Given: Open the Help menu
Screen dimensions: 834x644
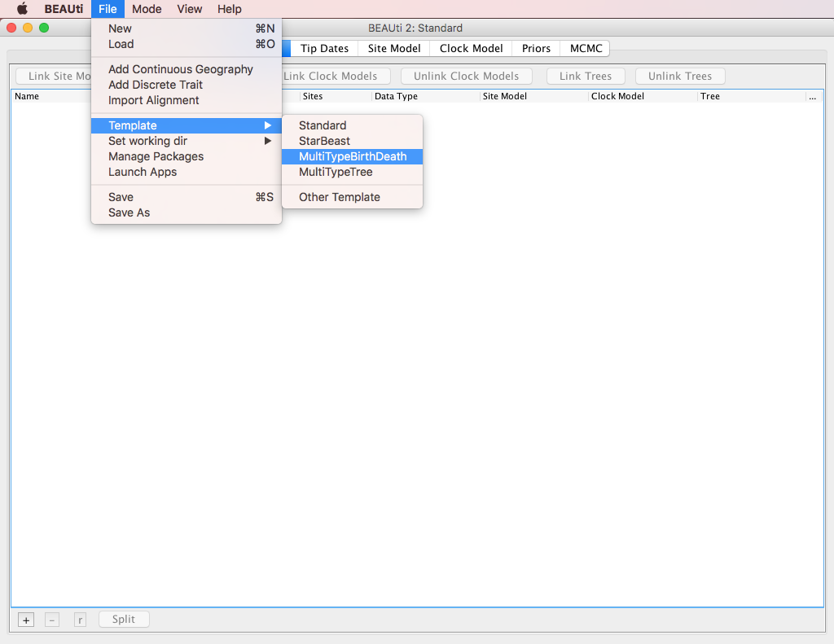Looking at the screenshot, I should (229, 9).
